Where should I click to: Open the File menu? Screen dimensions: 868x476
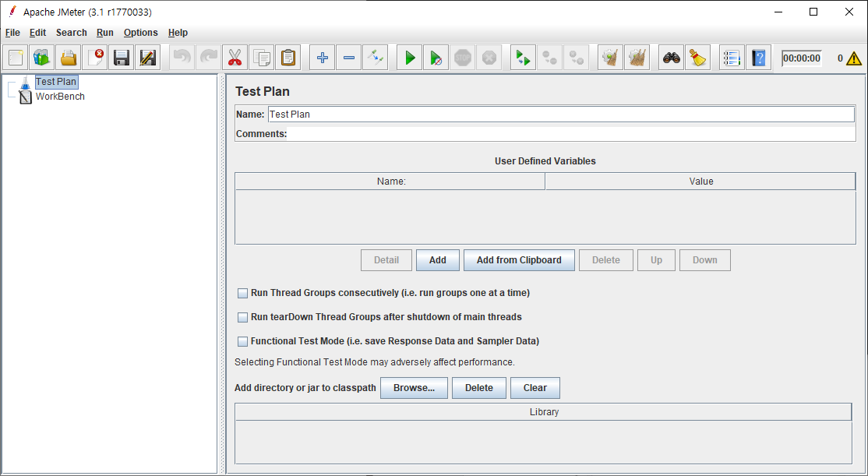coord(12,33)
